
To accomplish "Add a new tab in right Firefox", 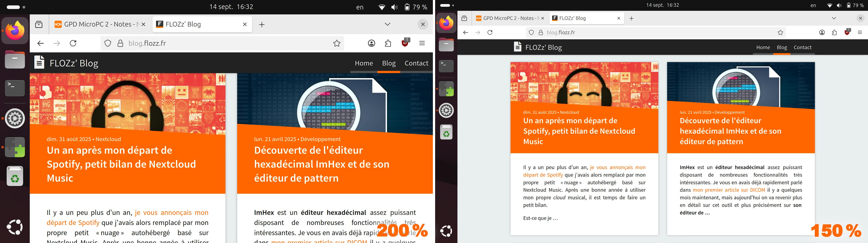I will pyautogui.click(x=631, y=18).
